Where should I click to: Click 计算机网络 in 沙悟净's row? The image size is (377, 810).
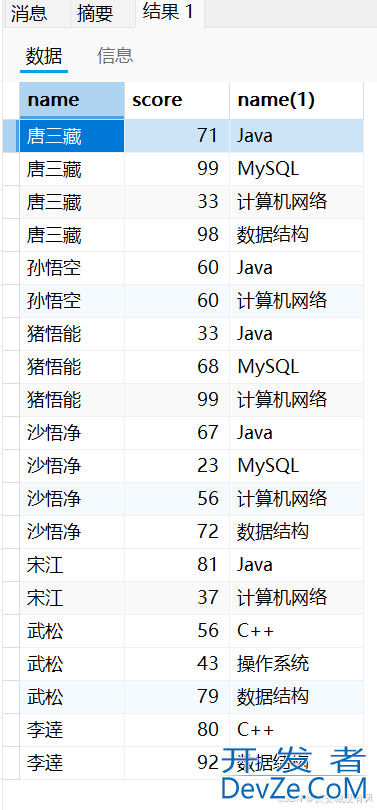(x=296, y=500)
